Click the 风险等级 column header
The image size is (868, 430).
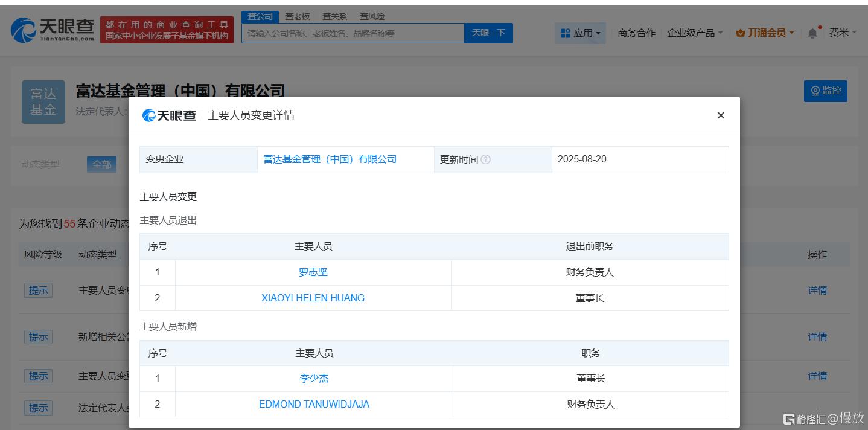point(43,255)
